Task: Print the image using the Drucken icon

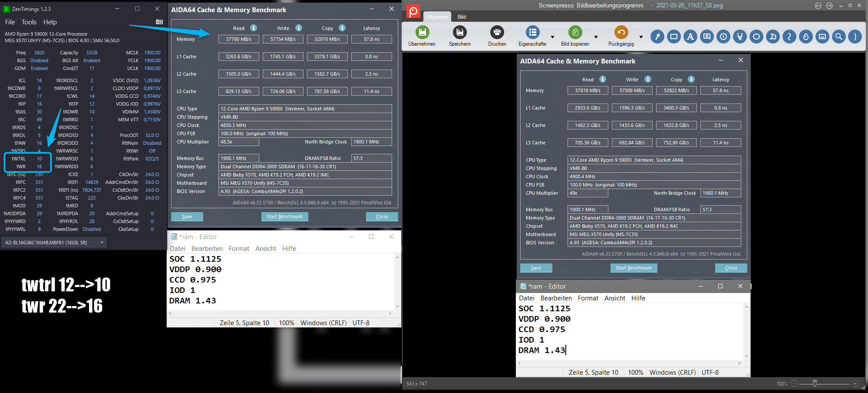Action: point(497,32)
